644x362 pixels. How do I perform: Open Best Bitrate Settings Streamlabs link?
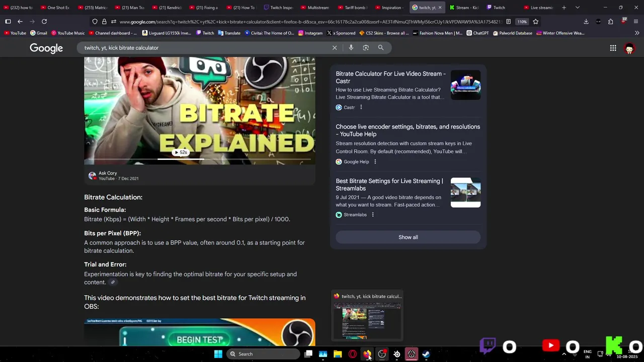(389, 185)
